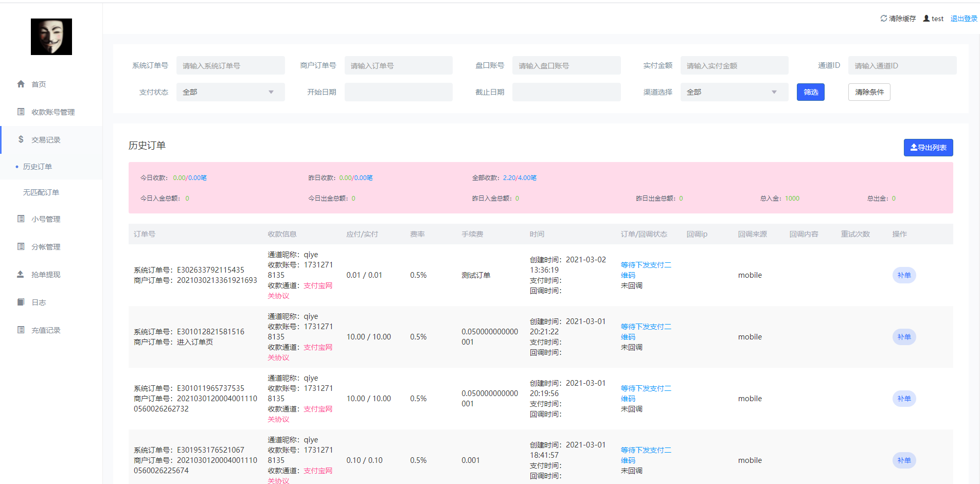Click 补单 for order E302633792115435
This screenshot has width=980, height=484.
[904, 275]
